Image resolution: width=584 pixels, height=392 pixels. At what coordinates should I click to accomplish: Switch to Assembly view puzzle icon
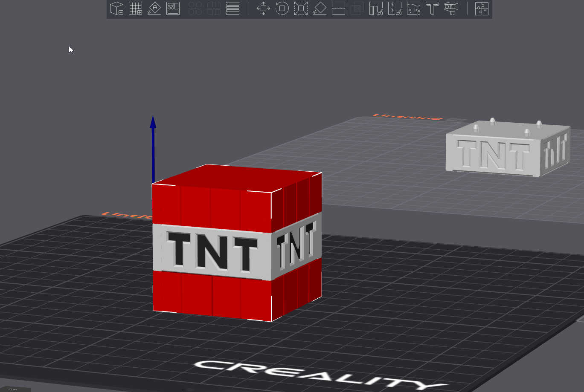(482, 9)
